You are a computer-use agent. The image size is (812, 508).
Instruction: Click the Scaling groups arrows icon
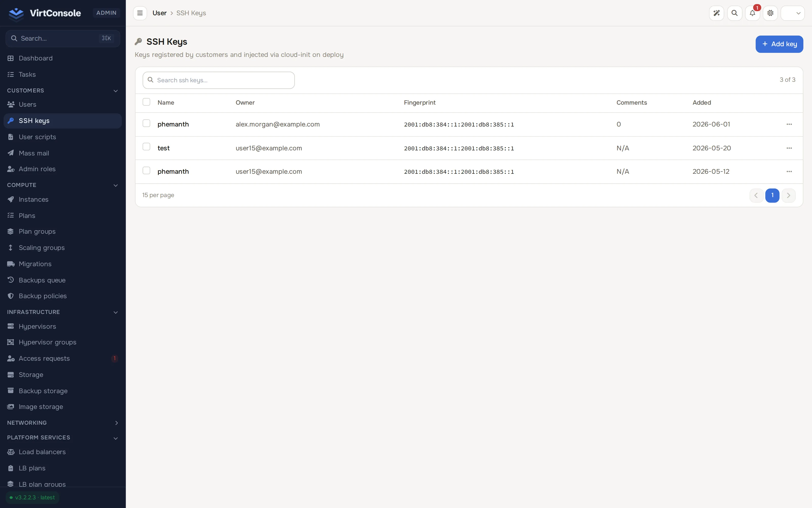[x=11, y=248]
